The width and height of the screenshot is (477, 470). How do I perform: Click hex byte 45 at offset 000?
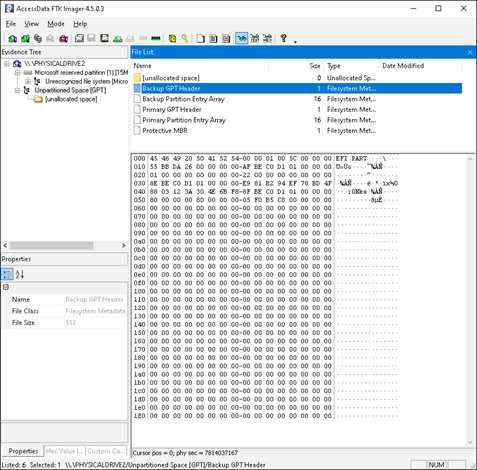[153, 159]
